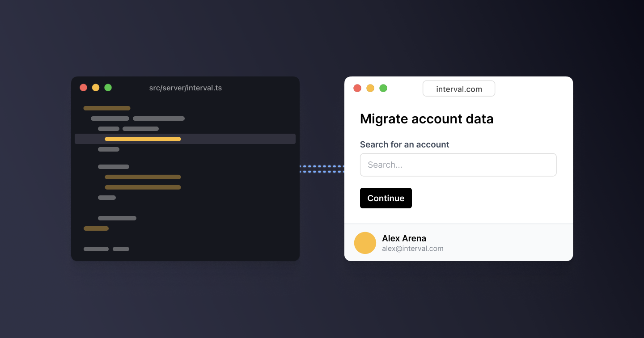This screenshot has height=338, width=644.
Task: Click the green maximize dot on code editor
Action: click(x=108, y=88)
